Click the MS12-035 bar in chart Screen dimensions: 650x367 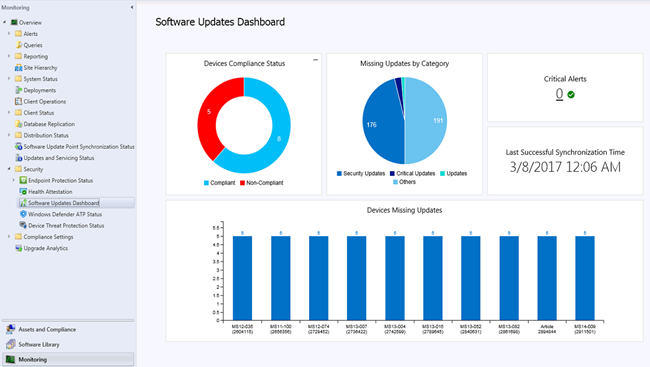tap(243, 278)
